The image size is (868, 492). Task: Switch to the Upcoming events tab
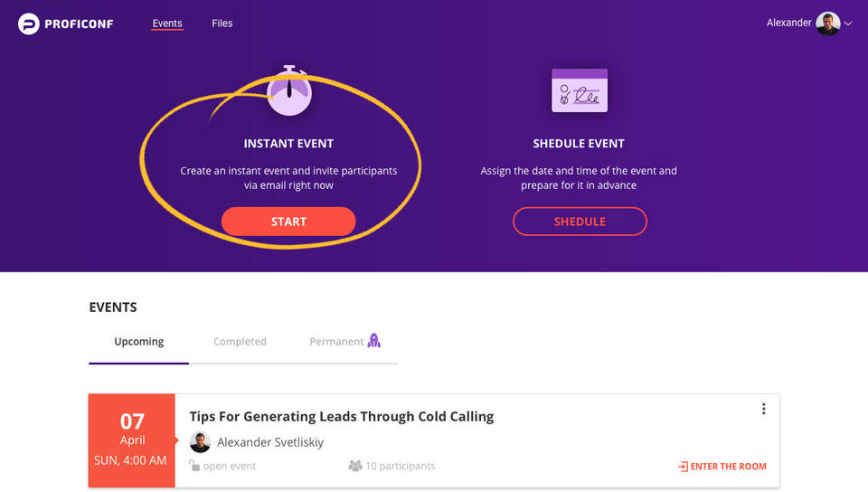(x=139, y=342)
